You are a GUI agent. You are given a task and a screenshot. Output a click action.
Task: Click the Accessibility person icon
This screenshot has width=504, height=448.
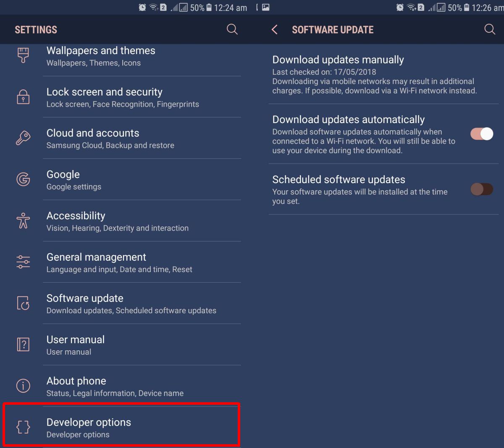click(23, 220)
